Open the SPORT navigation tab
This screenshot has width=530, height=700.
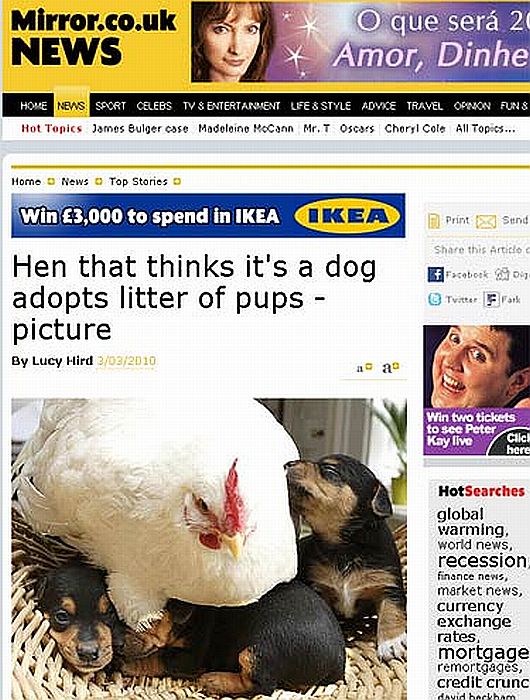coord(110,106)
